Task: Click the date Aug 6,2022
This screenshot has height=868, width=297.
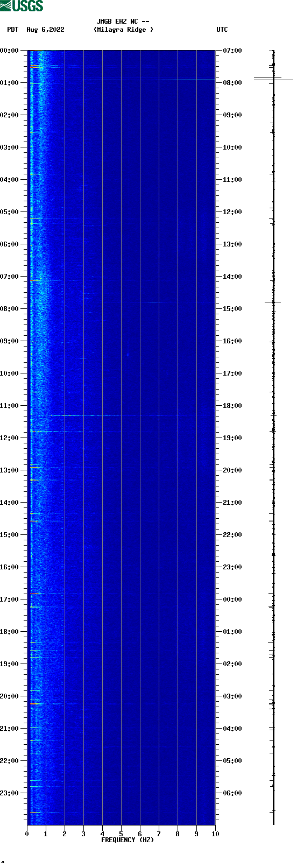Action: 45,30
